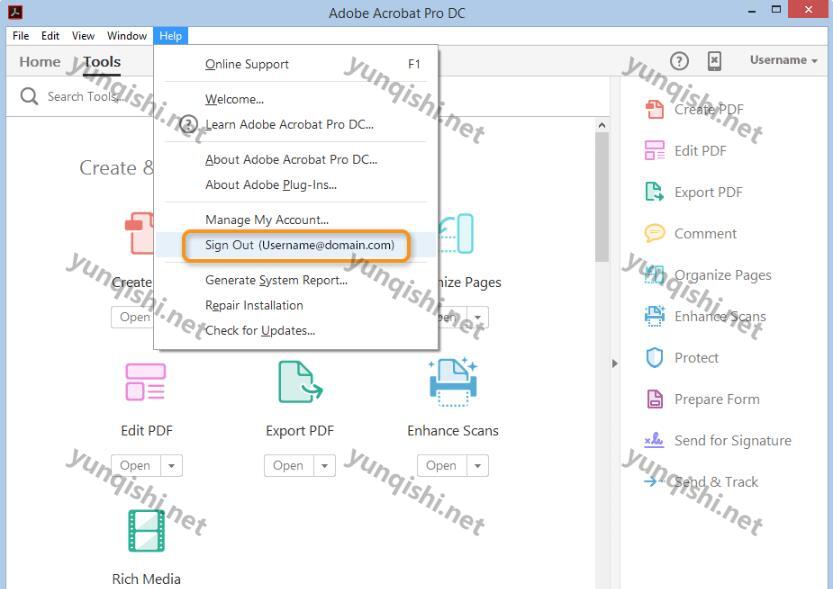Image resolution: width=833 pixels, height=589 pixels.
Task: Open the Username account dropdown
Action: (x=783, y=60)
